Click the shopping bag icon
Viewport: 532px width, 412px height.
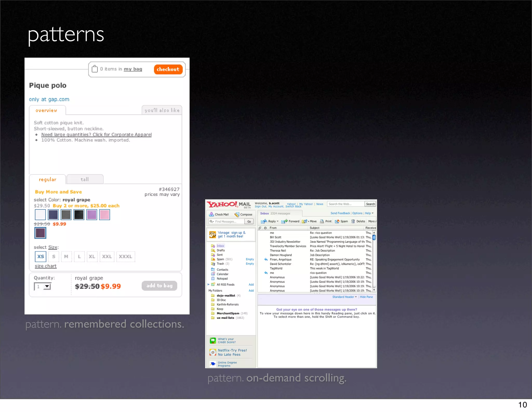(95, 69)
